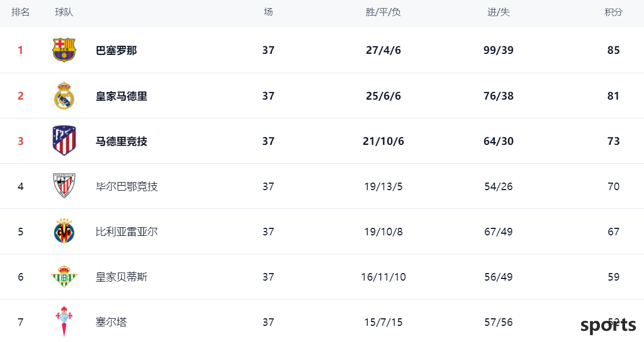Select the Athletic Club Bilbao crest

[x=64, y=186]
